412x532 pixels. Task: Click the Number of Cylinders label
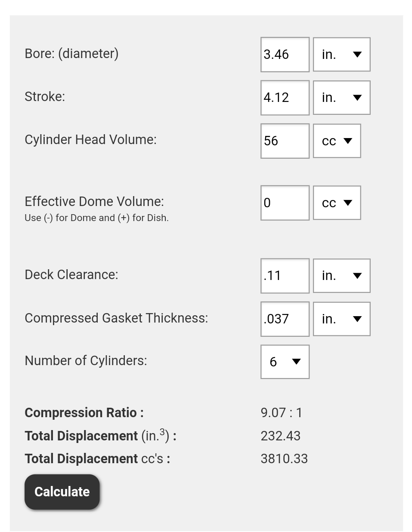(x=86, y=361)
